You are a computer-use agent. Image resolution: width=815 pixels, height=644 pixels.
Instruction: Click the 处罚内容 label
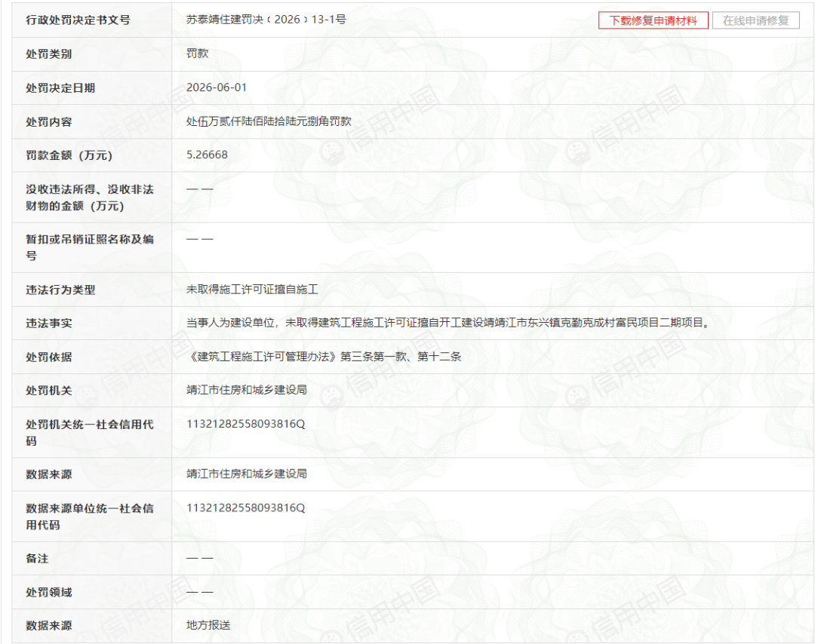click(49, 122)
